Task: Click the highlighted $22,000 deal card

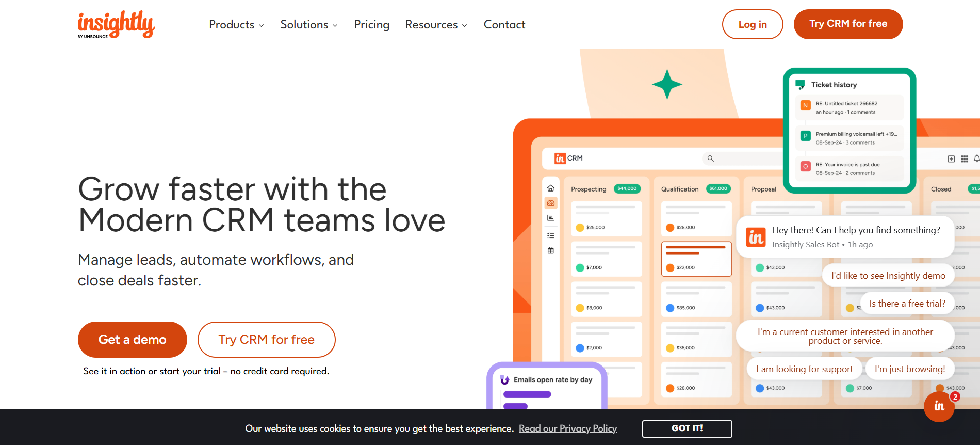Action: [696, 259]
